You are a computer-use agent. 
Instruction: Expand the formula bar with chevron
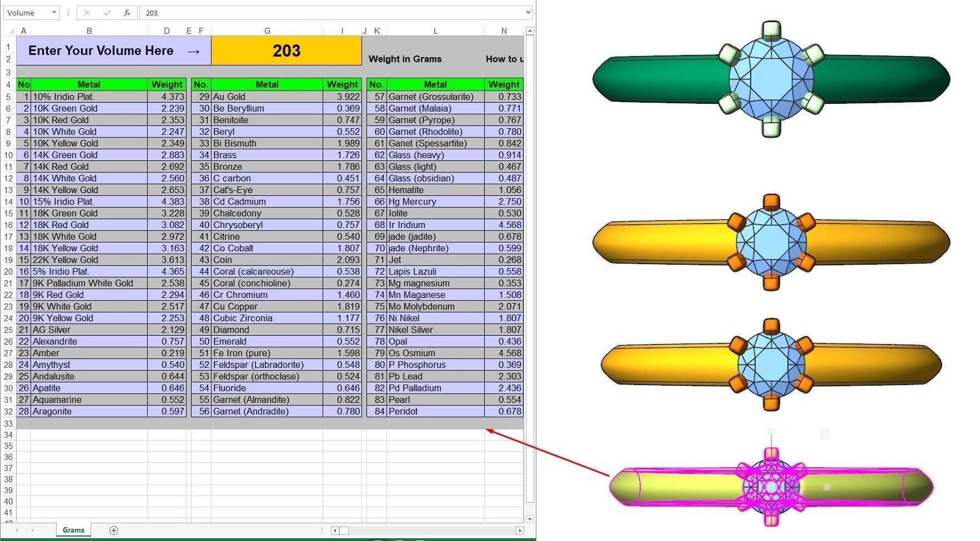(528, 13)
